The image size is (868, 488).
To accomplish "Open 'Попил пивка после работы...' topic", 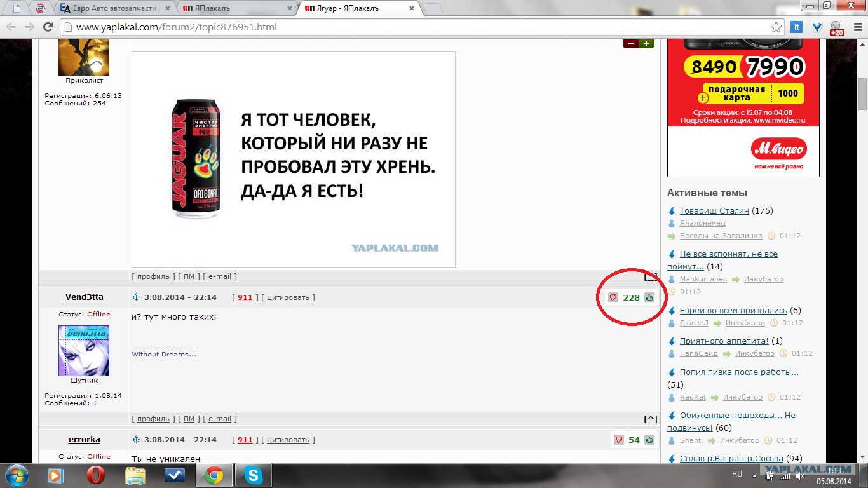I will point(739,372).
